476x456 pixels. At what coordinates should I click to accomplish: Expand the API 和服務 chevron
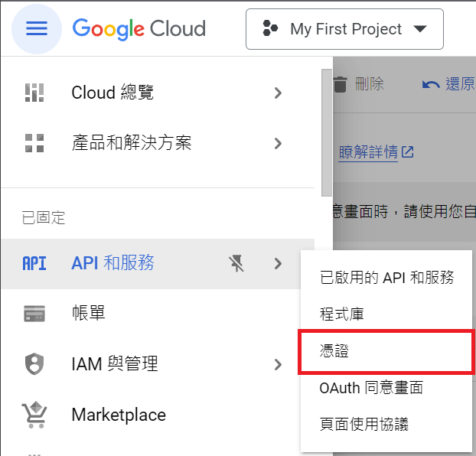[x=278, y=263]
